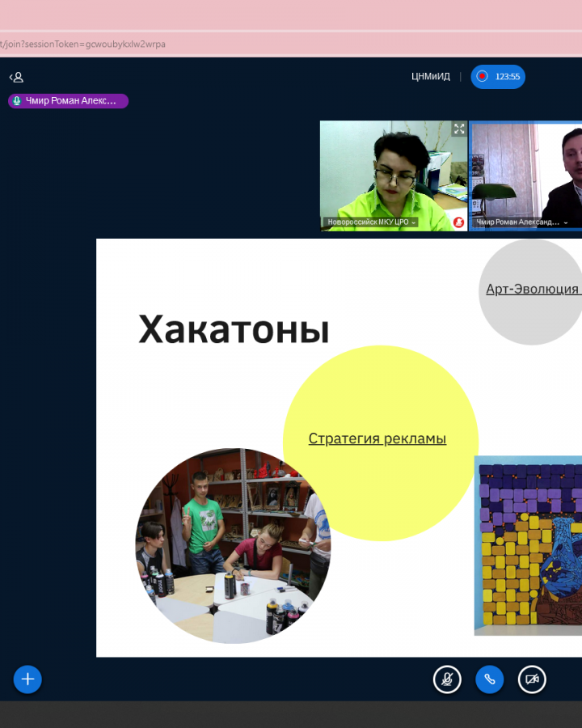Click the ЦНМиИД meeting title
Viewport: 582px width, 728px height.
(430, 77)
